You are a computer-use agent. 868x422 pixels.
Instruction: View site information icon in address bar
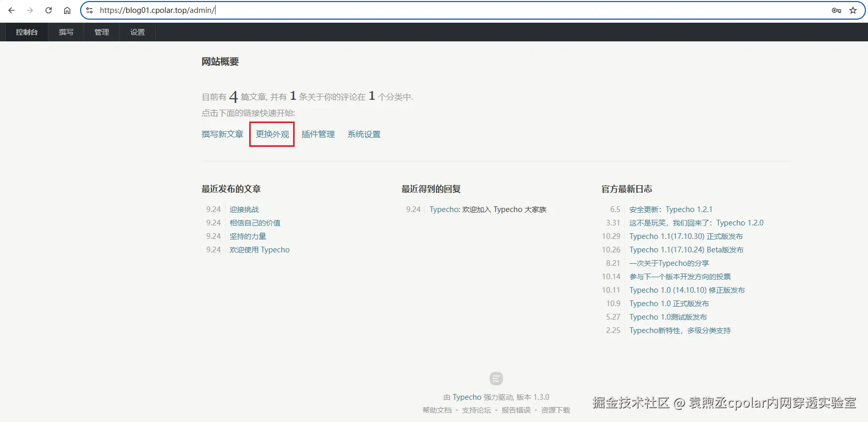pos(89,10)
